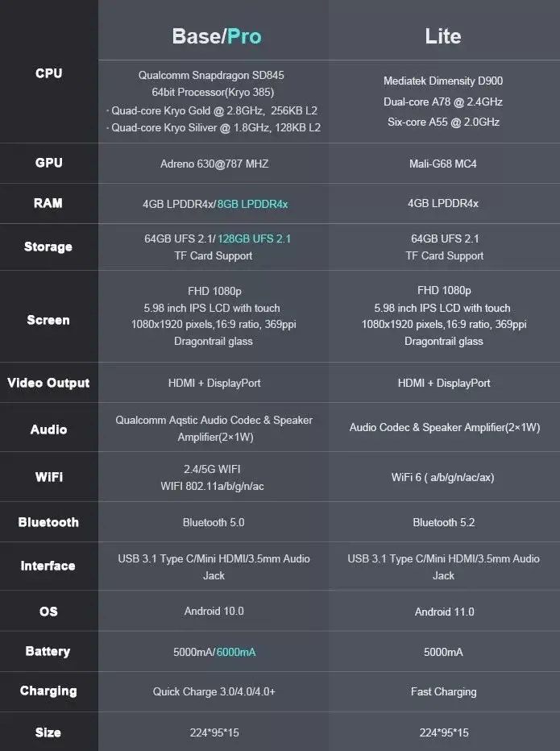Click Mediatek Dimensity D900 text

(x=443, y=81)
